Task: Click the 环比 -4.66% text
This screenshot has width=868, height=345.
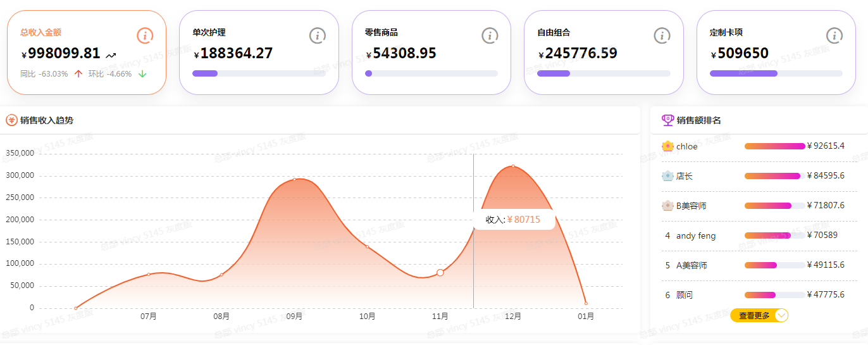Action: click(x=110, y=74)
